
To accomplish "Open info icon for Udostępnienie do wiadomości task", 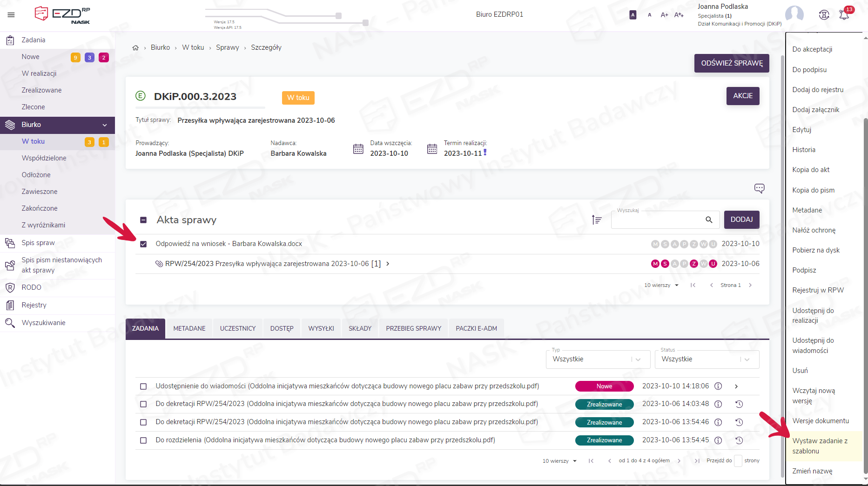I will [x=718, y=386].
